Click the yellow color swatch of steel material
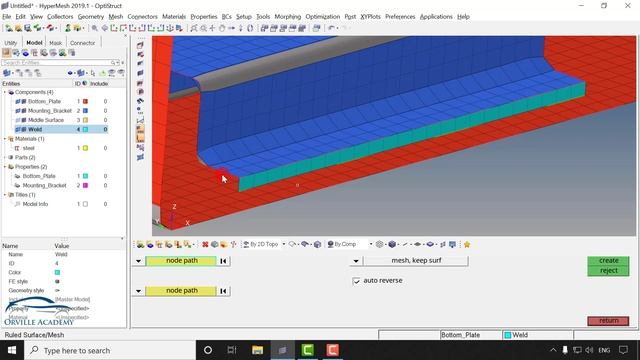The width and height of the screenshot is (640, 360). 85,149
